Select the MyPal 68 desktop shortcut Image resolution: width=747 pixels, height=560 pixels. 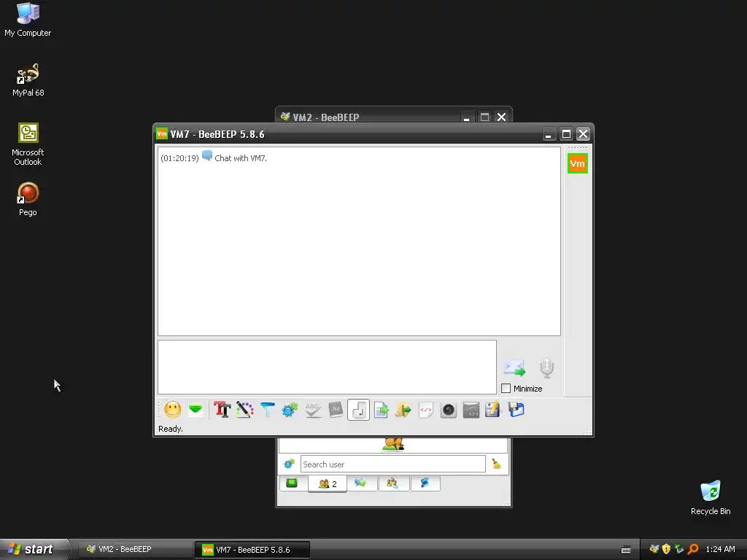[x=28, y=80]
